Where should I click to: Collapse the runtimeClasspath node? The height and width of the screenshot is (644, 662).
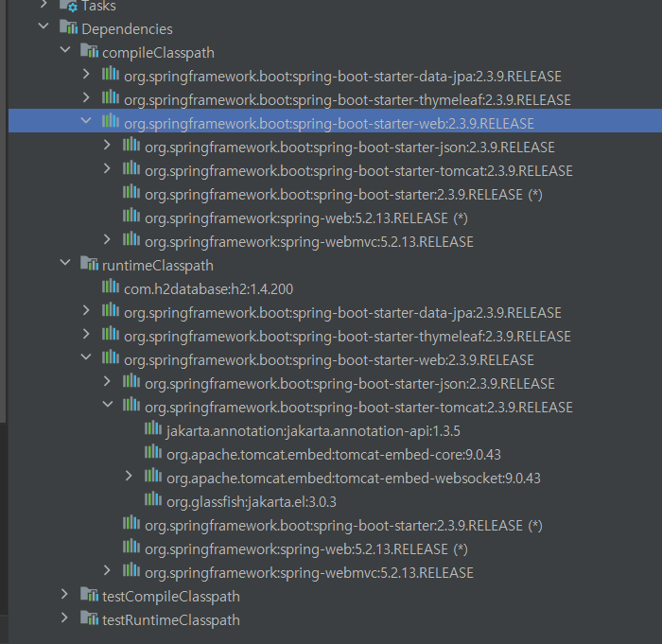(x=65, y=263)
